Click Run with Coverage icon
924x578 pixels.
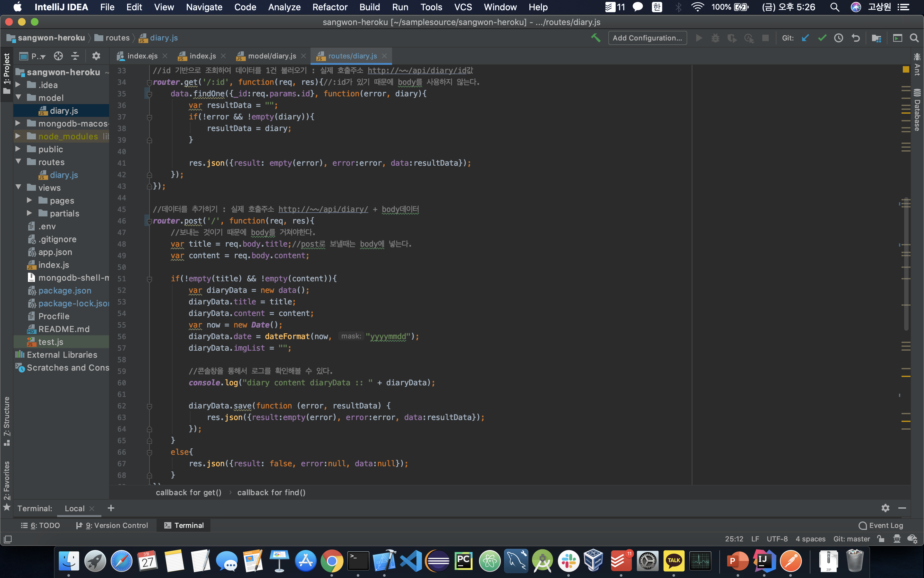[732, 38]
